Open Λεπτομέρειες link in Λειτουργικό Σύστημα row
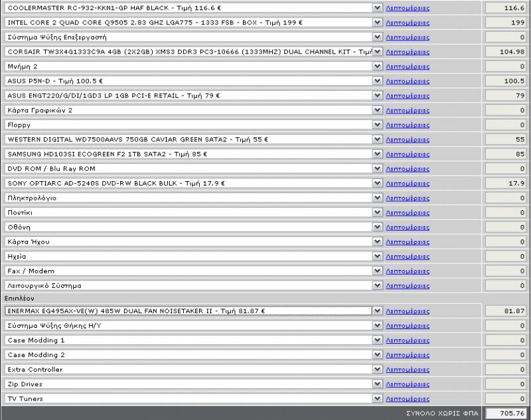 pos(408,286)
